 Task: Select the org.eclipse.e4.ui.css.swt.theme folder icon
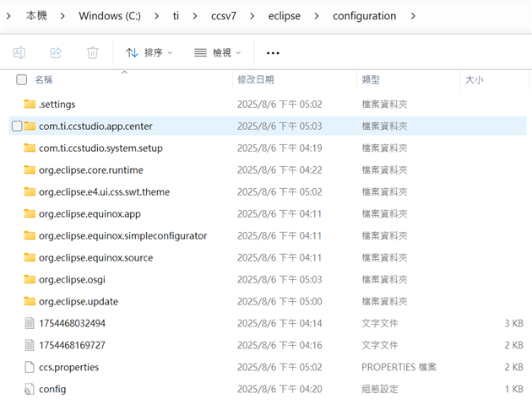(x=30, y=191)
